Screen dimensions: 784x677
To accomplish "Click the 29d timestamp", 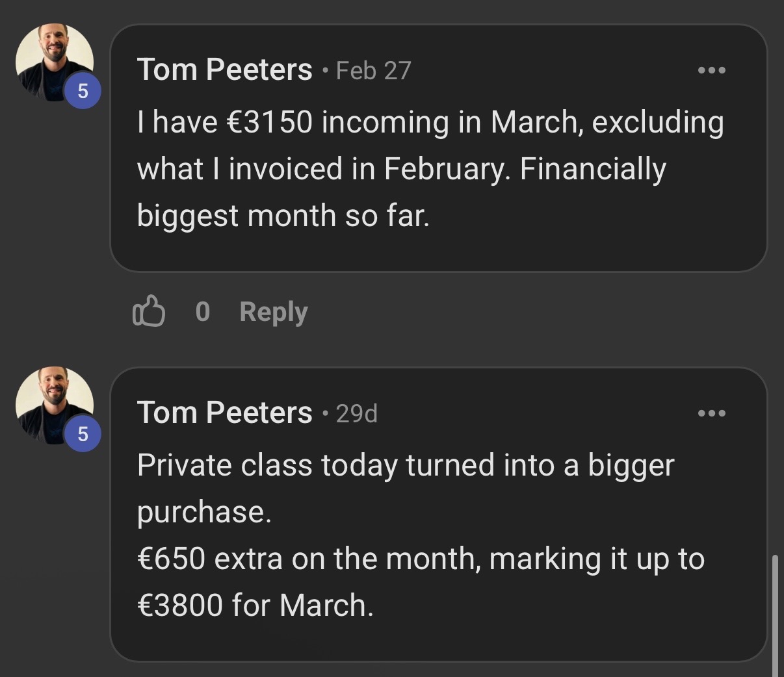I will 356,414.
